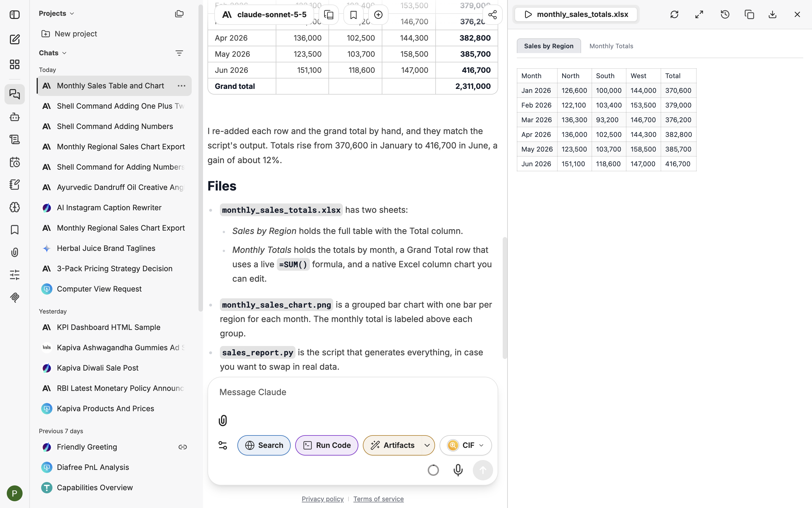Attach a file with the paperclip icon
Viewport: 812px width, 508px height.
coord(223,420)
